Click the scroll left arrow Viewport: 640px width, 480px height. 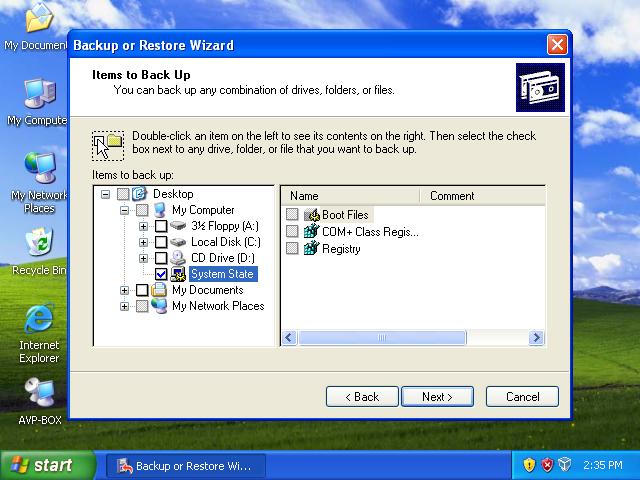click(289, 338)
